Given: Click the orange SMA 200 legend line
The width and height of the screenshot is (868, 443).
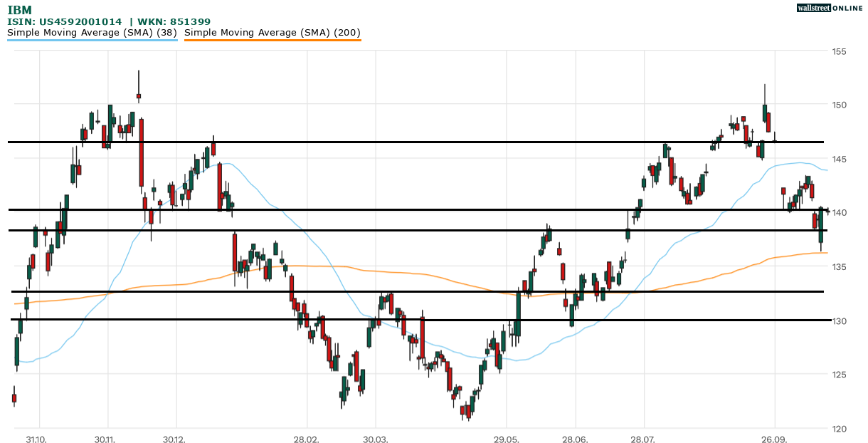Looking at the screenshot, I should pos(272,40).
